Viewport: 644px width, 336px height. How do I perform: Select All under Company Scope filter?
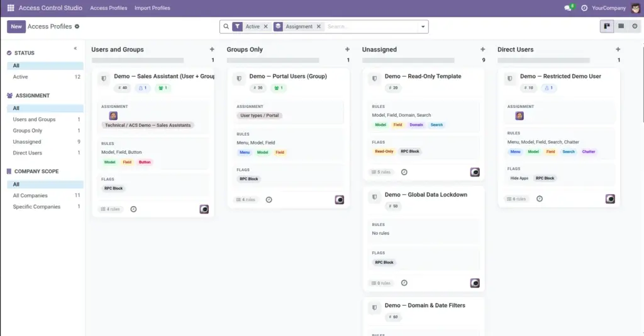[45, 185]
